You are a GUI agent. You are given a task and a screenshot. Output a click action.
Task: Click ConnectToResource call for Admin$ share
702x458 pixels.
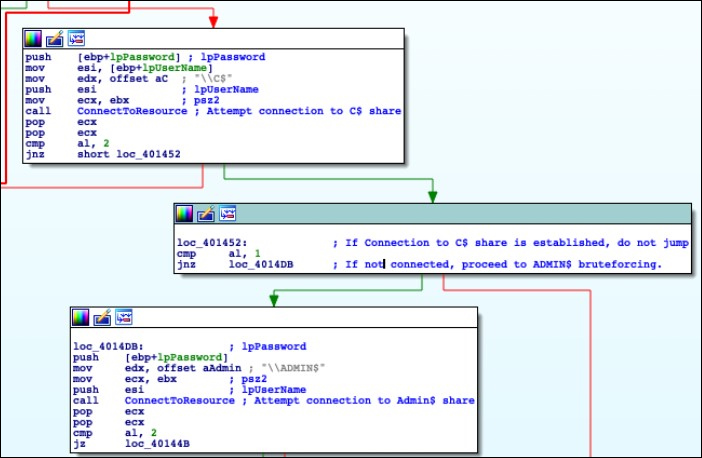[180, 401]
